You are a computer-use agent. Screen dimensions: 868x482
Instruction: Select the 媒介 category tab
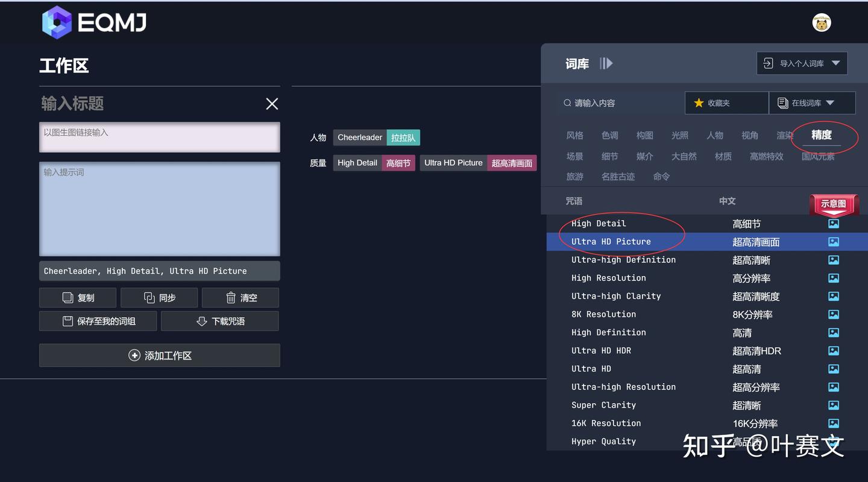[x=644, y=156]
